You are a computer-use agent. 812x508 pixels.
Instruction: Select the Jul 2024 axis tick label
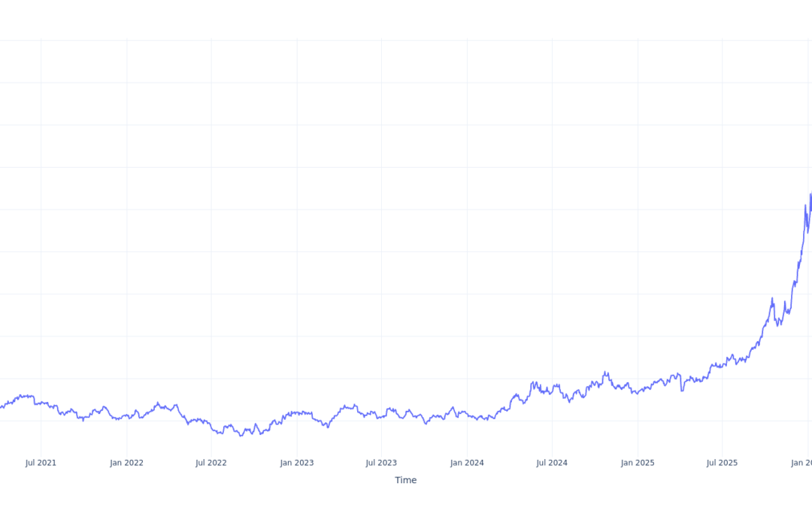pyautogui.click(x=552, y=463)
